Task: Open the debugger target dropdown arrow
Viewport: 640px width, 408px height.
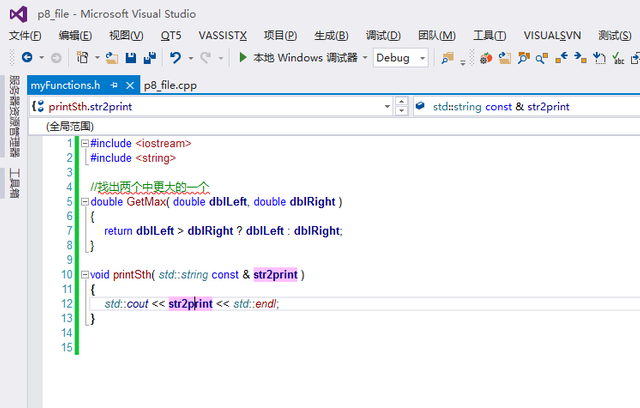Action: [x=365, y=58]
